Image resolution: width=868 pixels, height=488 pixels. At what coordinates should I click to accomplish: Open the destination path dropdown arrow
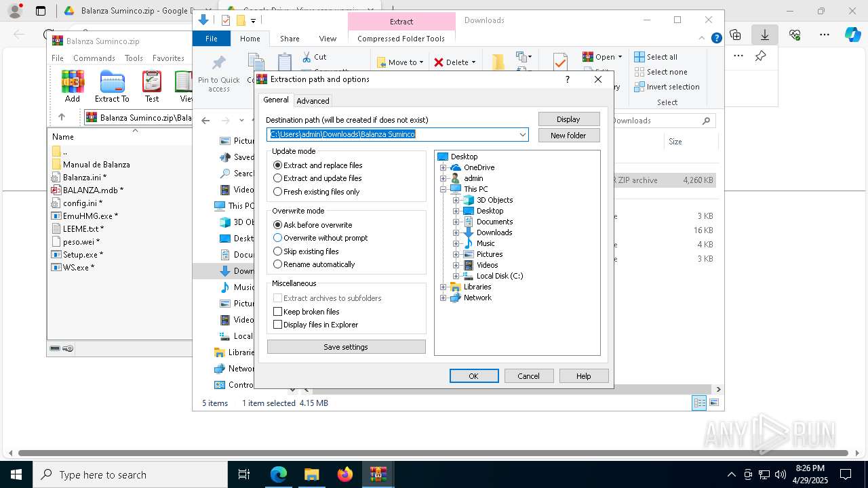pyautogui.click(x=523, y=134)
